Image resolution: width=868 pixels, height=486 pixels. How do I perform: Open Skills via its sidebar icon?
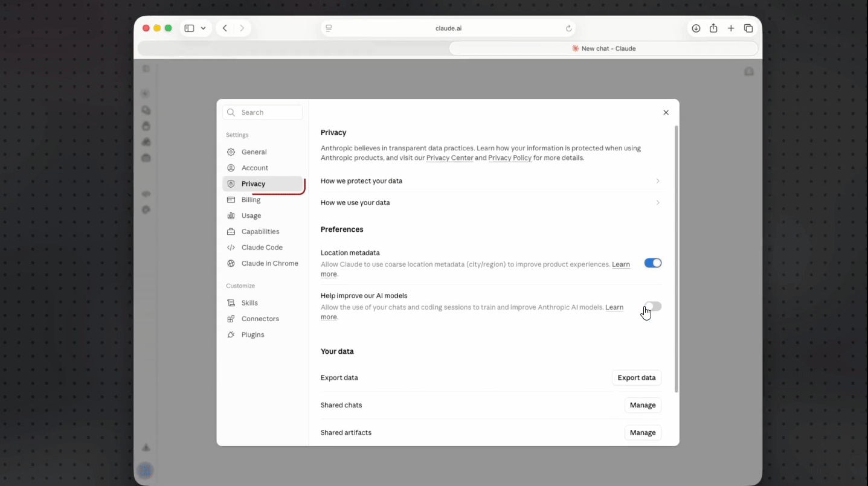click(231, 303)
